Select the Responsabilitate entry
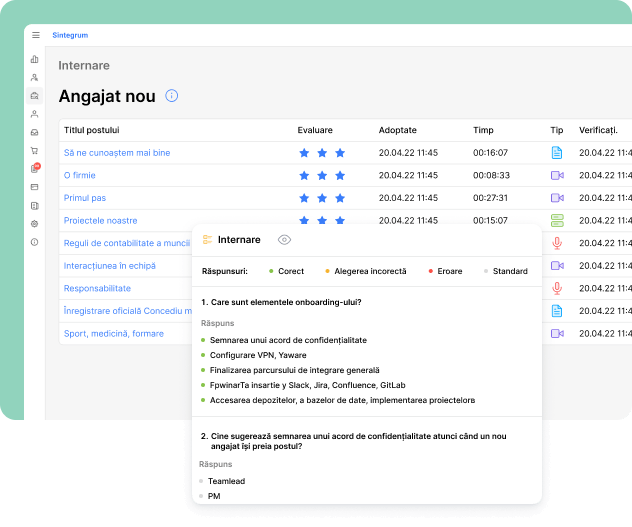632x527 pixels. [97, 288]
